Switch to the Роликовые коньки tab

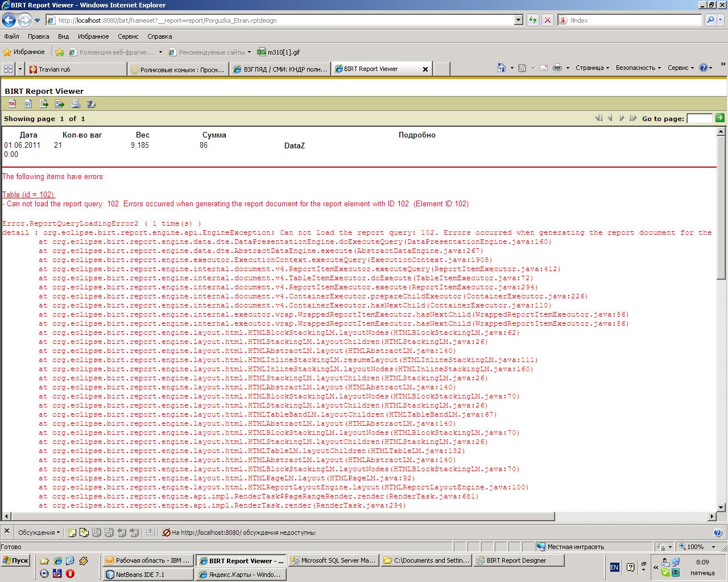click(178, 69)
